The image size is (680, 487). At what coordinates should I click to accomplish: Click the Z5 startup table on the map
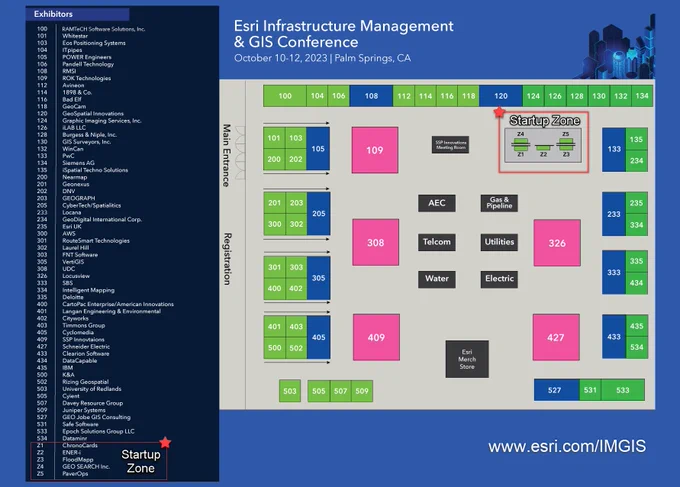(566, 143)
